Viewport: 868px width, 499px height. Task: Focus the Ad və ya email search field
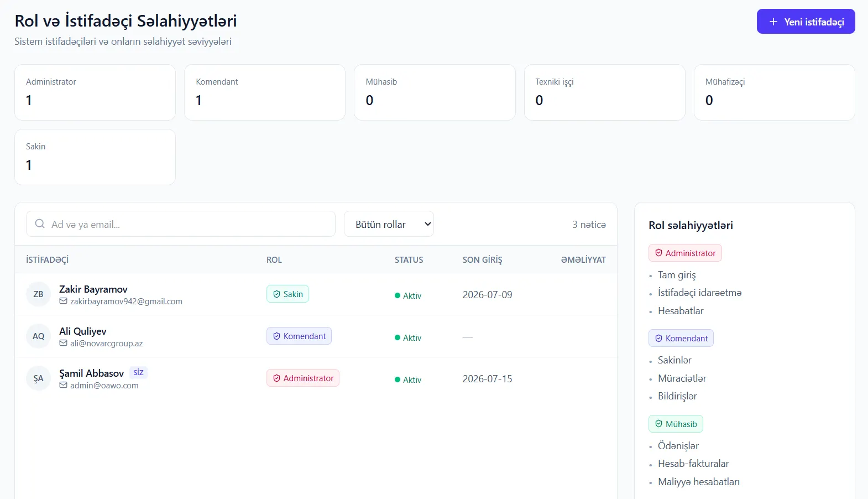click(181, 224)
